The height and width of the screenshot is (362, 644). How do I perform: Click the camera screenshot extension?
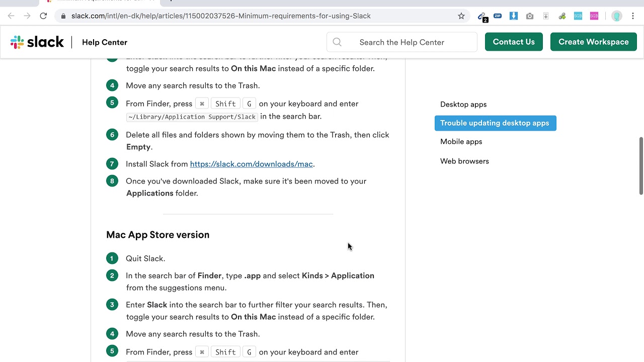[530, 16]
